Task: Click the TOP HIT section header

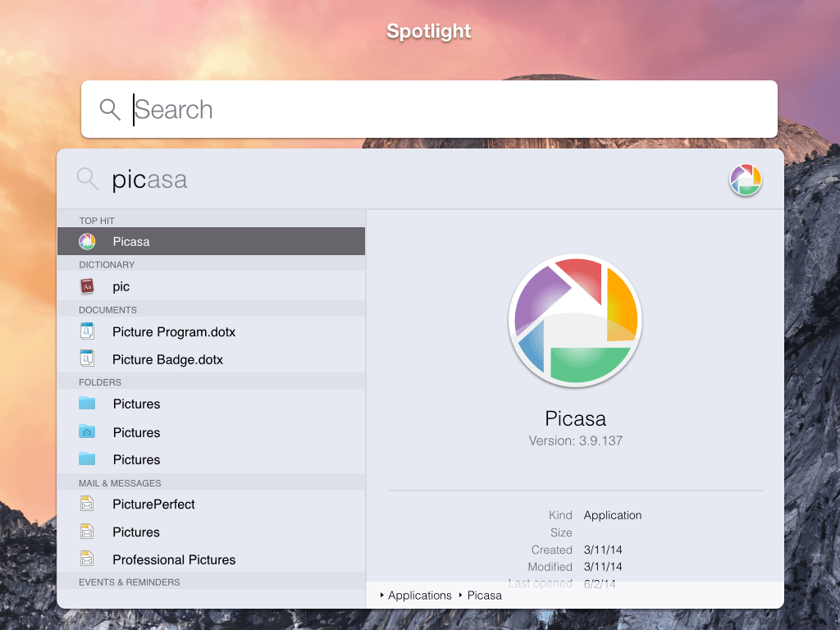Action: point(97,221)
